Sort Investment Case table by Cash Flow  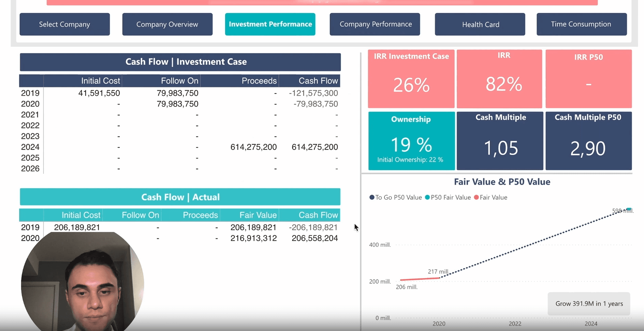(x=318, y=81)
